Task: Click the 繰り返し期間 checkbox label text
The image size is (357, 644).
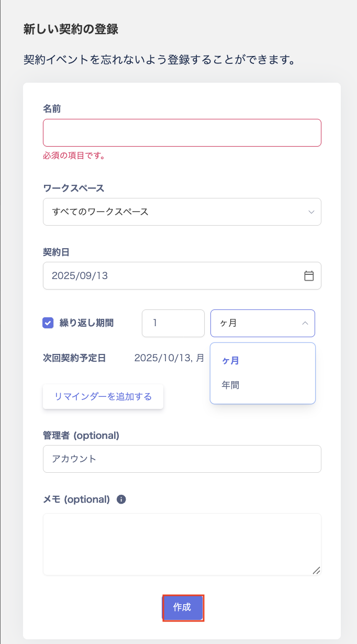Action: 86,323
